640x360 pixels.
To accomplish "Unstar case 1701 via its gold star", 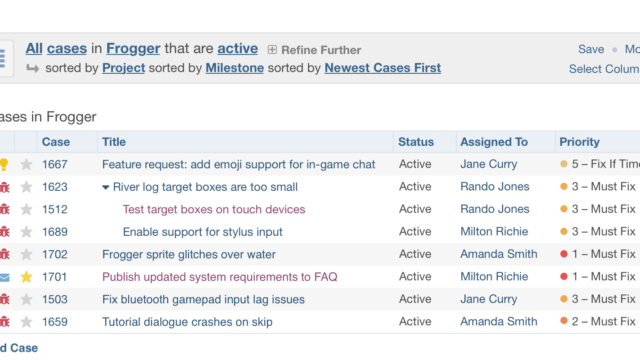I will coord(26,277).
